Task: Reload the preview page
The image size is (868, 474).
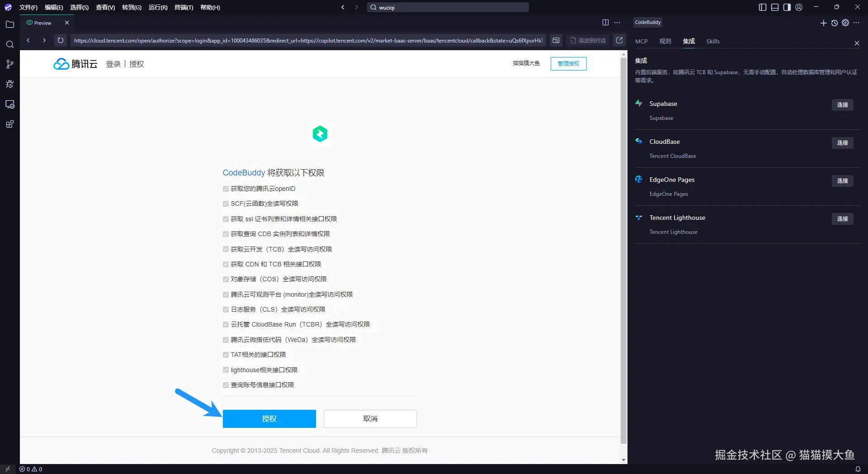Action: [60, 40]
